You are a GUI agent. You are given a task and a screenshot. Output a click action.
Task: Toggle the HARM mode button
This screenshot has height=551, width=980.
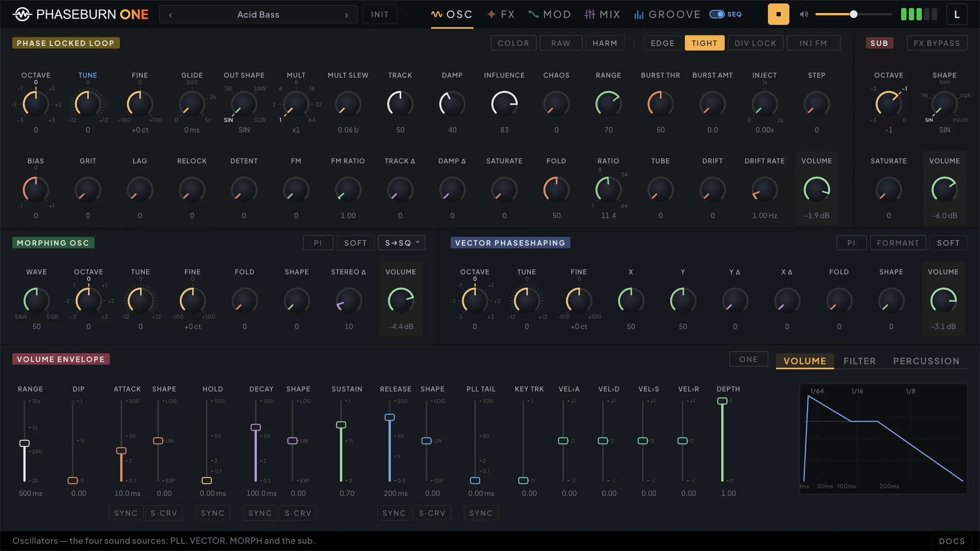tap(605, 43)
